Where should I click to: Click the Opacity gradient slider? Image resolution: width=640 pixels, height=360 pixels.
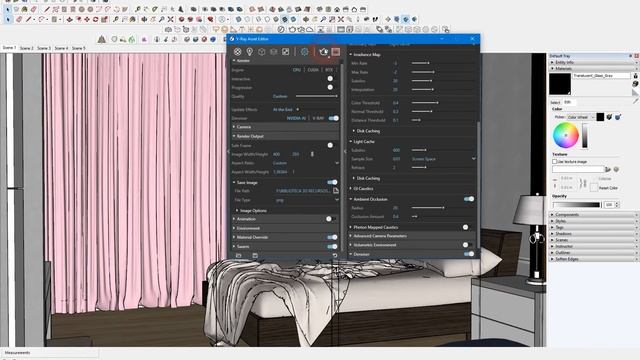click(577, 204)
